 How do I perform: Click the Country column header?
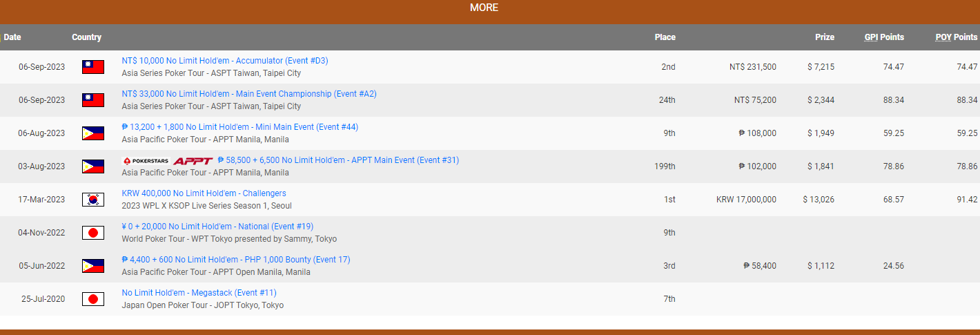click(86, 37)
